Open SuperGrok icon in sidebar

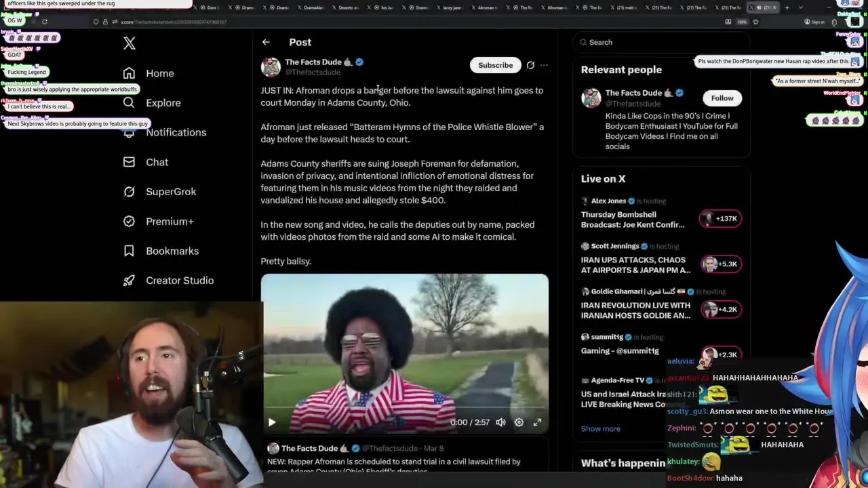[x=129, y=192]
